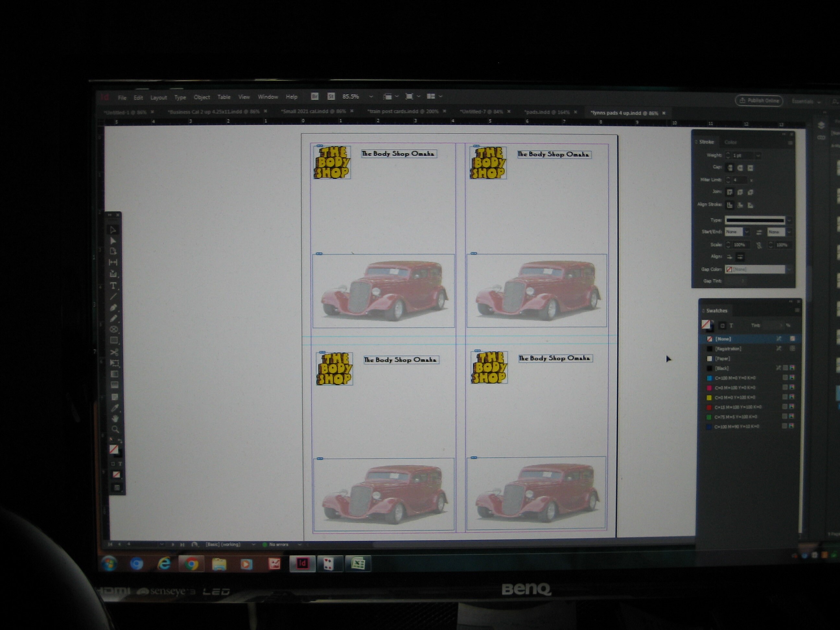Select the Selection tool arrow
Viewport: 840px width, 630px height.
(x=113, y=230)
